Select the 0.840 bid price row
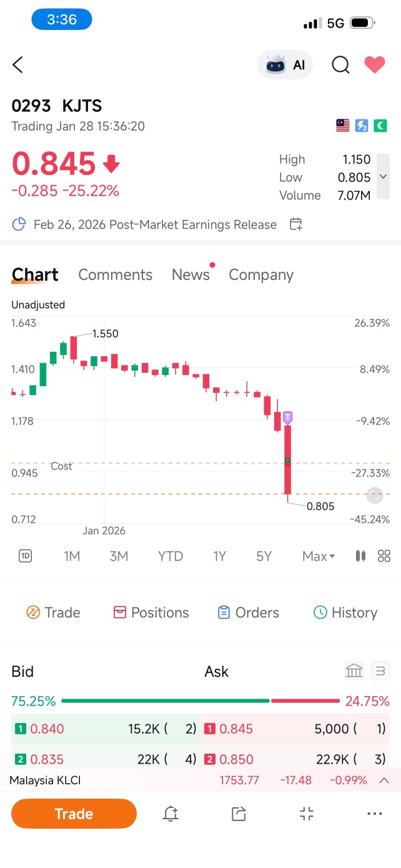This screenshot has height=868, width=401. click(x=106, y=729)
